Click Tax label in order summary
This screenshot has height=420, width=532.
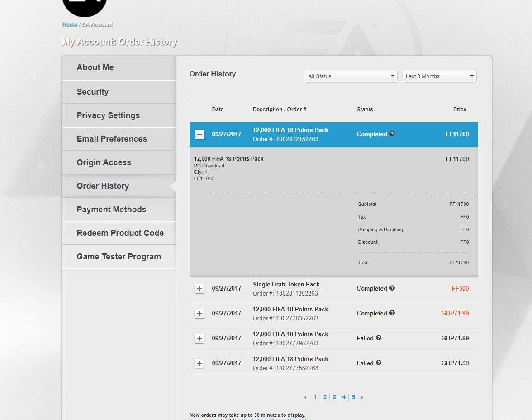[362, 217]
